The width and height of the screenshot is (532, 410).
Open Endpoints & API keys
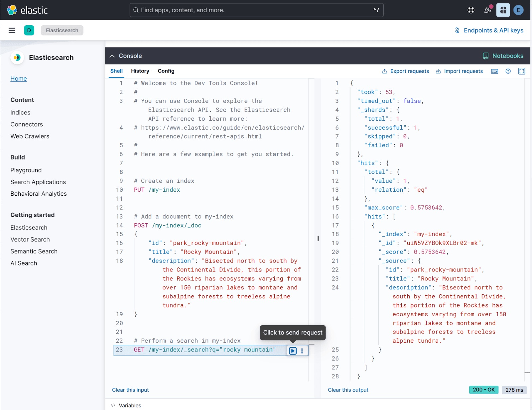tap(489, 30)
